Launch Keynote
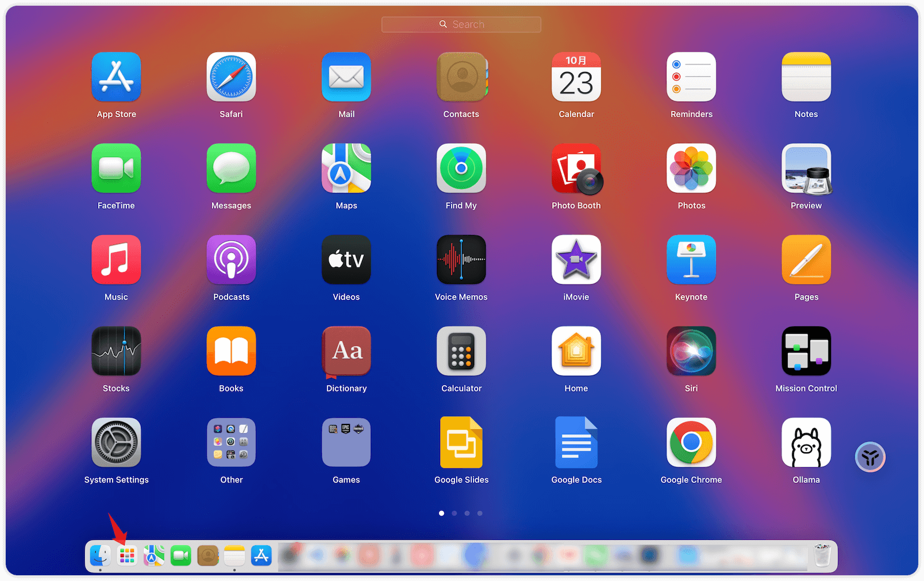This screenshot has height=581, width=924. click(691, 259)
